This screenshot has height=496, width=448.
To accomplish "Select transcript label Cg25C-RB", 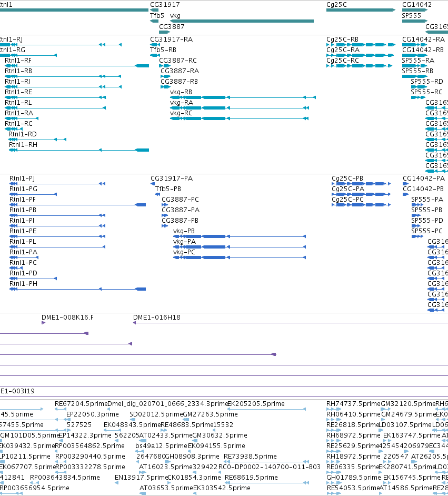I will coord(342,39).
